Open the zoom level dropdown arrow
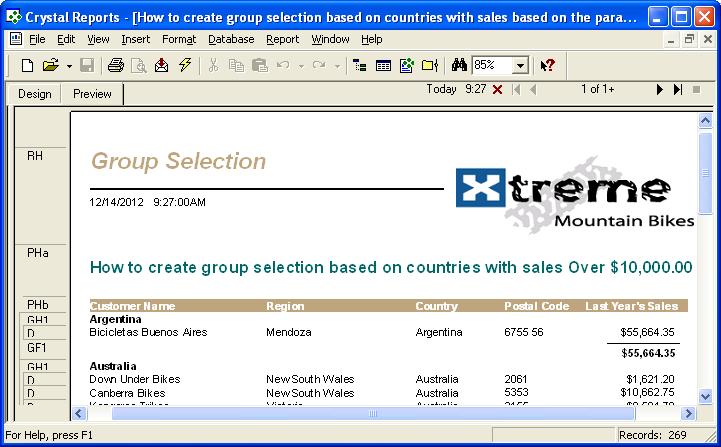Image resolution: width=721 pixels, height=447 pixels. tap(520, 66)
